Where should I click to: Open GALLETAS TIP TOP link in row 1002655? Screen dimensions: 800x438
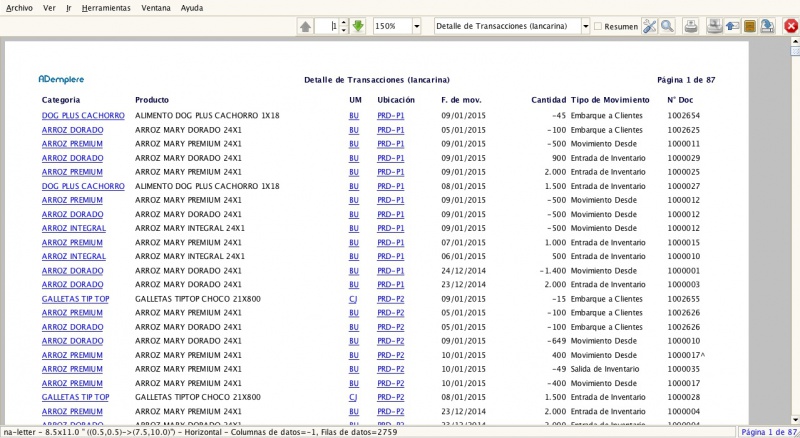(76, 299)
